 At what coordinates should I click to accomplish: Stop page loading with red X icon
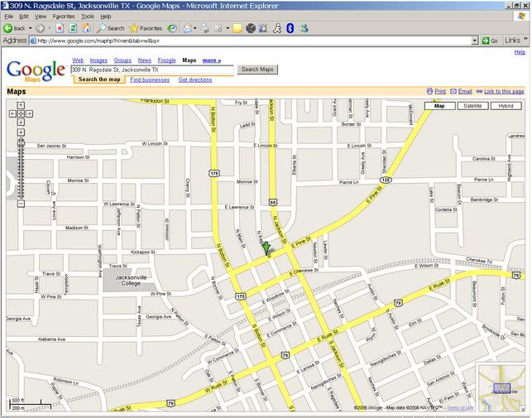pos(60,28)
